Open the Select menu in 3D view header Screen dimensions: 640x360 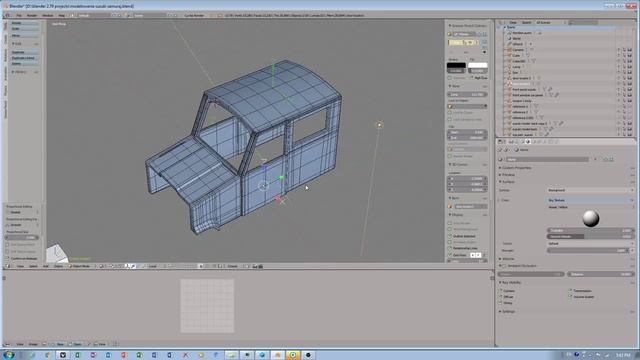[x=33, y=266]
